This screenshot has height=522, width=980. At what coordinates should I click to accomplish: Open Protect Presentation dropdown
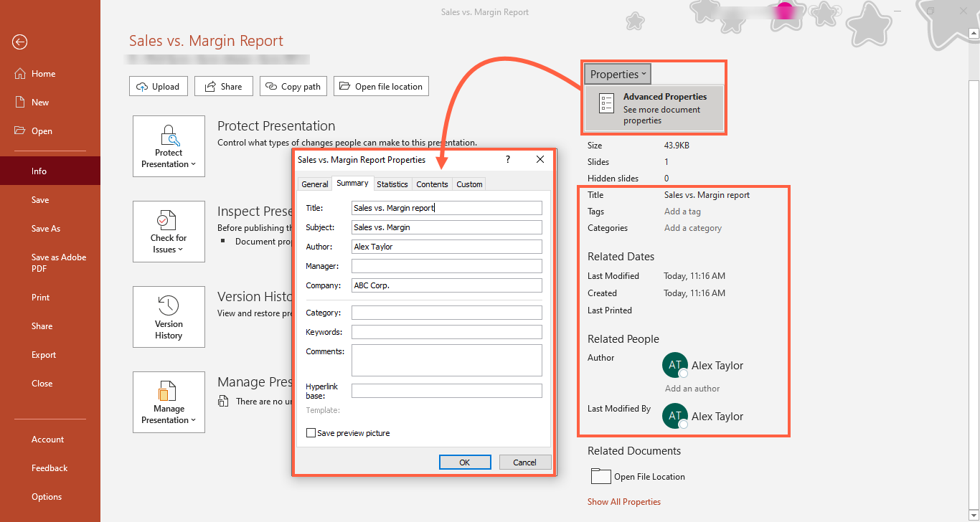click(169, 146)
